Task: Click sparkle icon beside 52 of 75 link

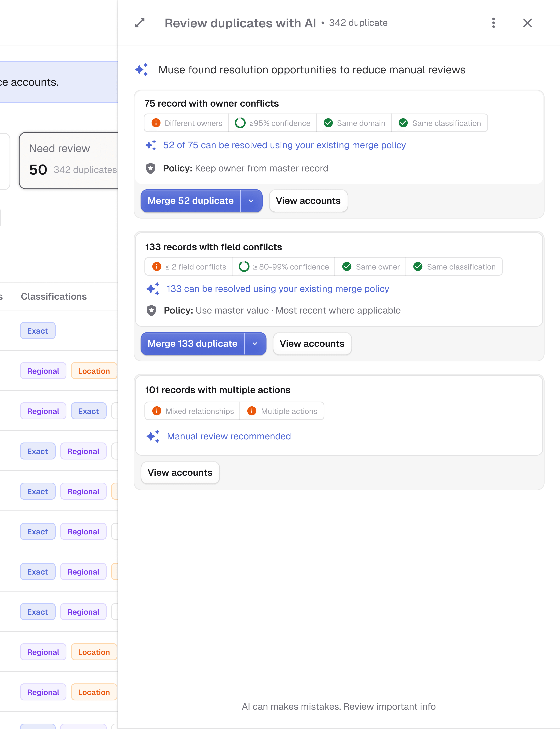Action: (151, 145)
